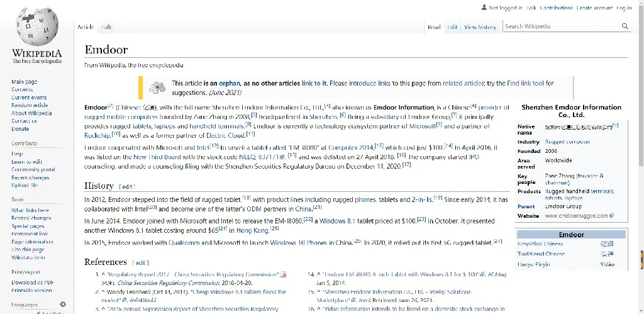Switch to the Talk tab
This screenshot has width=644, height=314.
(106, 27)
